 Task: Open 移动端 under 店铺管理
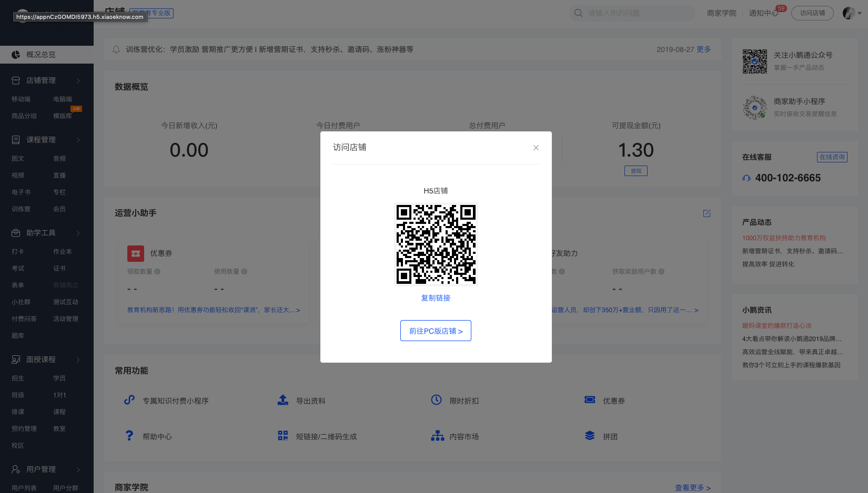coord(21,99)
